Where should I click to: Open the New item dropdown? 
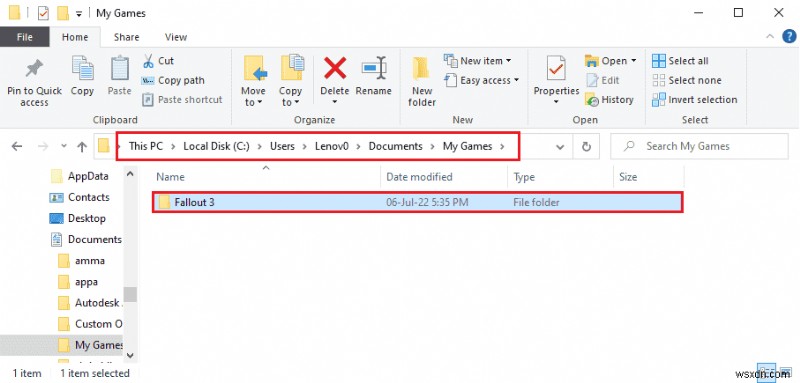[478, 61]
